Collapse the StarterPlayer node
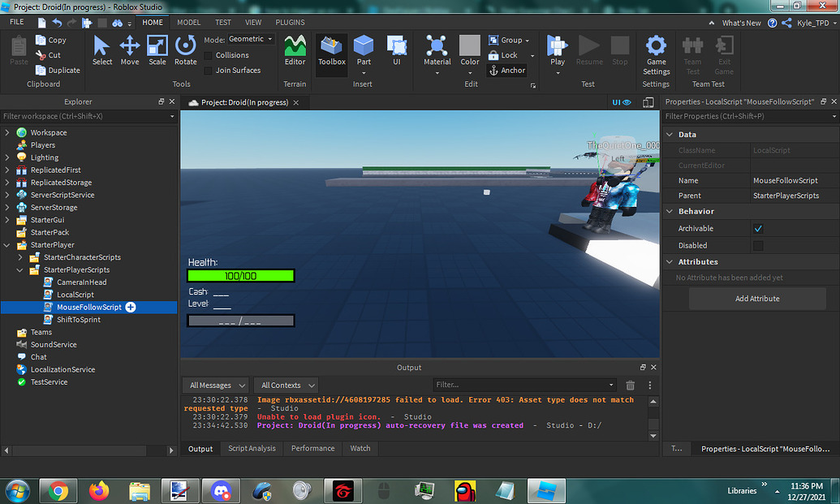This screenshot has width=840, height=504. click(x=7, y=245)
